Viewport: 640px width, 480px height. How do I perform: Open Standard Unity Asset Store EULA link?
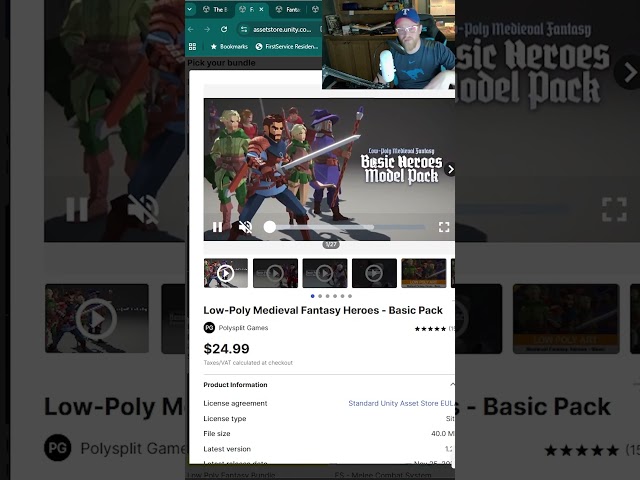tap(401, 403)
